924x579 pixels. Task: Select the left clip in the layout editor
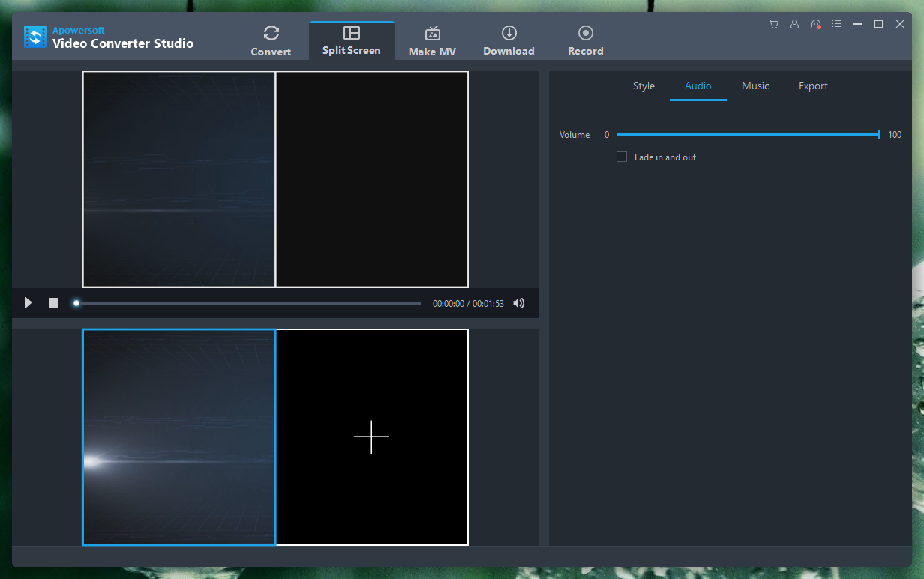tap(179, 437)
